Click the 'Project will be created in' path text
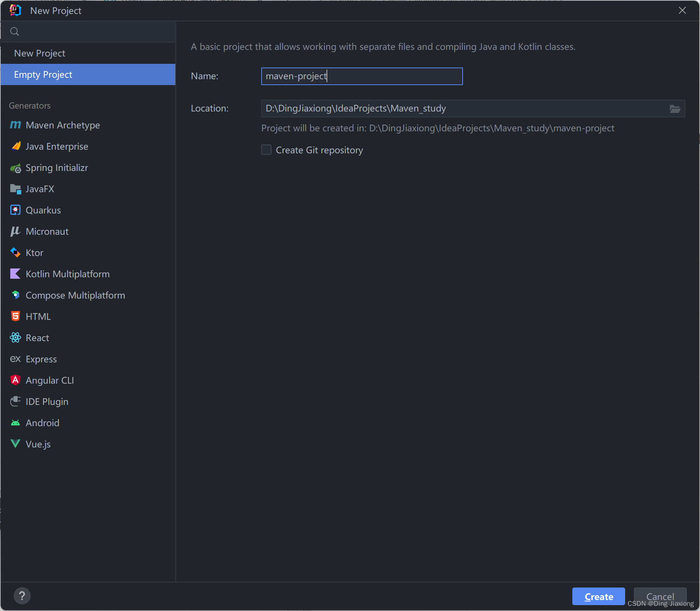 click(x=438, y=128)
